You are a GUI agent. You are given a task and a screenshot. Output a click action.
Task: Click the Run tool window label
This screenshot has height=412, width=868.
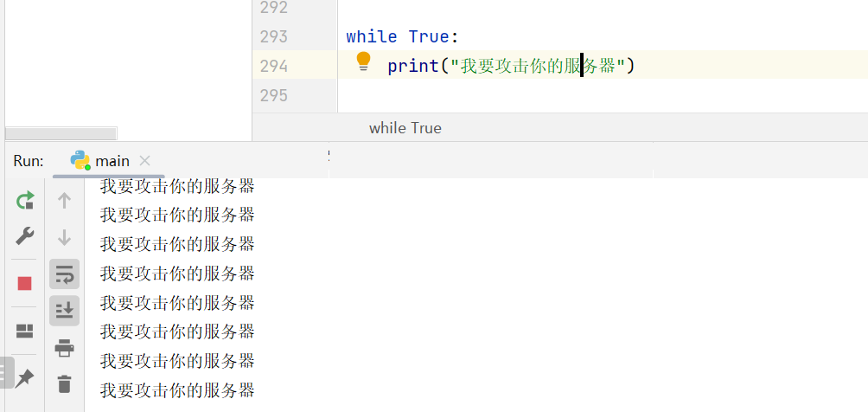[29, 161]
